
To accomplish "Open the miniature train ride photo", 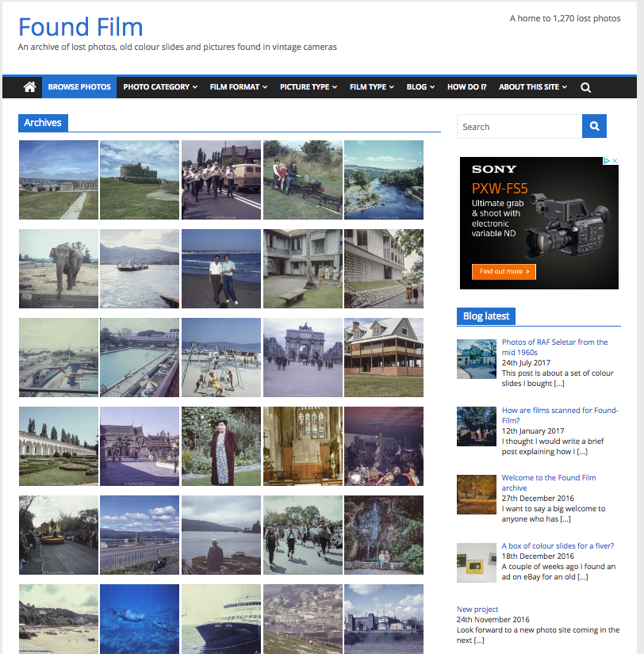I will pyautogui.click(x=303, y=180).
